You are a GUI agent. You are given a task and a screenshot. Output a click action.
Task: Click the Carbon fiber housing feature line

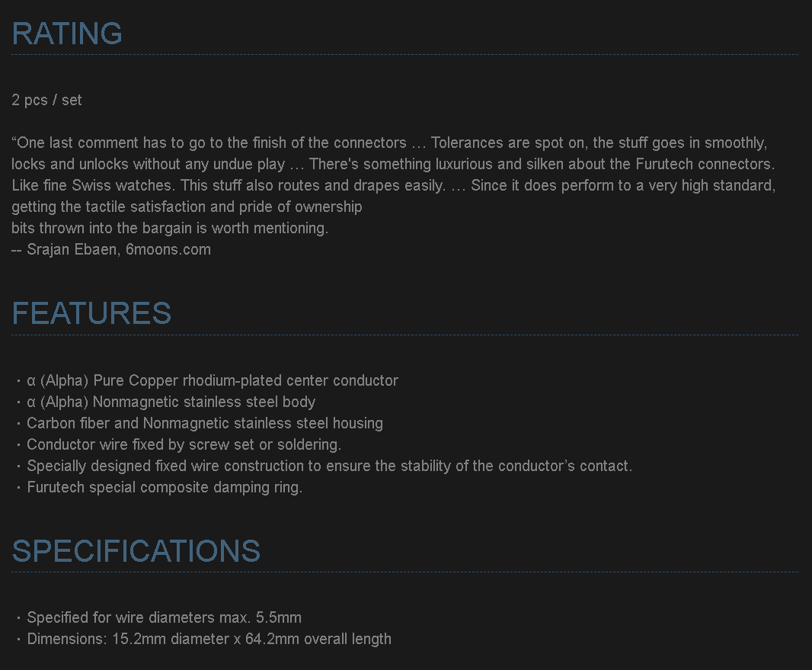[x=205, y=423]
